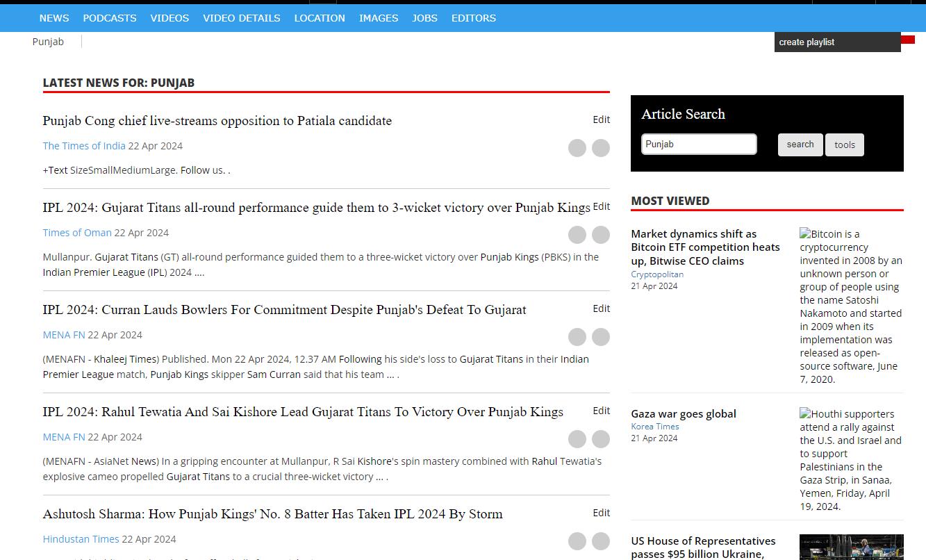Click the Houthi supporters rally thumbnail

852,460
